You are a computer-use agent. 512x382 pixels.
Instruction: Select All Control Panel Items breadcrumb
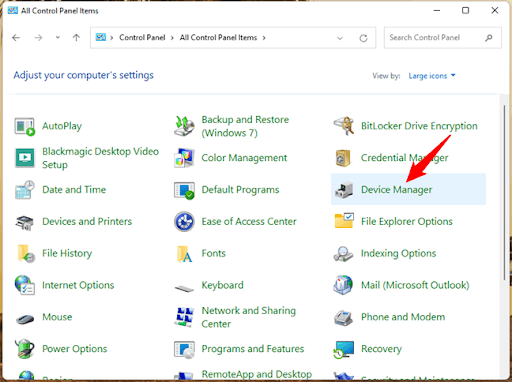(x=218, y=38)
